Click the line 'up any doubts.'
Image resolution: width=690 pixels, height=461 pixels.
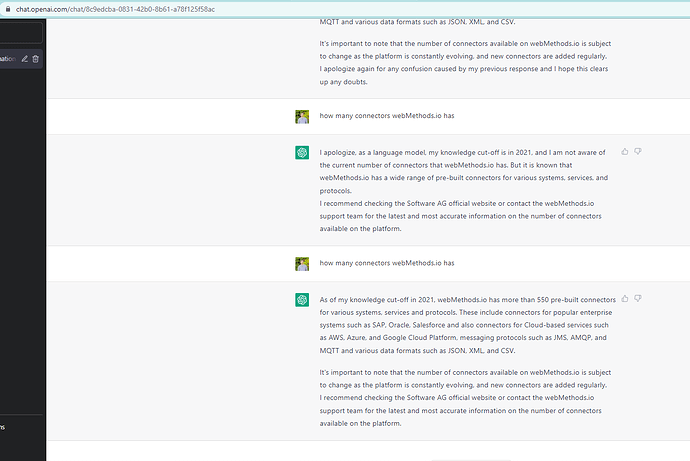coord(343,82)
